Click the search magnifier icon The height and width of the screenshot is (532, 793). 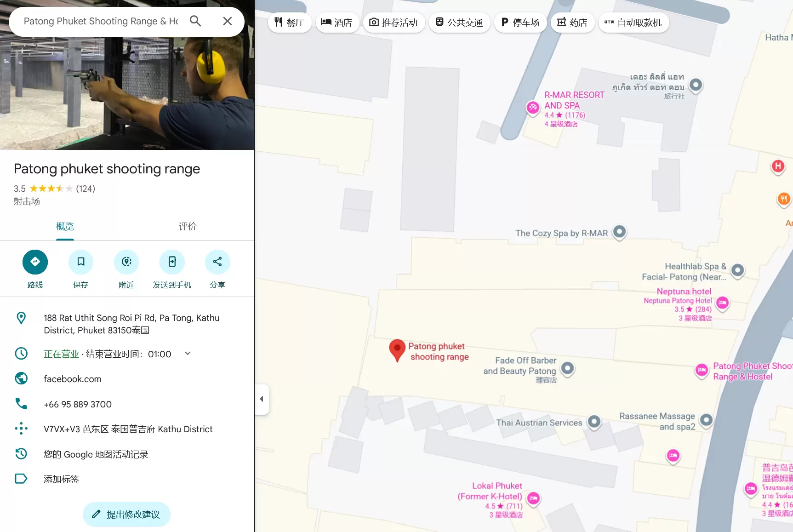(x=195, y=21)
